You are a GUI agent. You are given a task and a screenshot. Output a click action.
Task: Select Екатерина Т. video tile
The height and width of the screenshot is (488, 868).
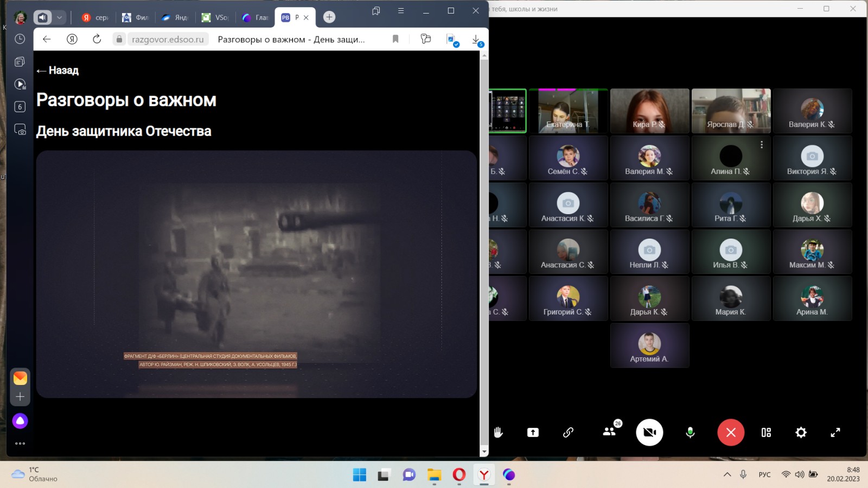coord(568,111)
